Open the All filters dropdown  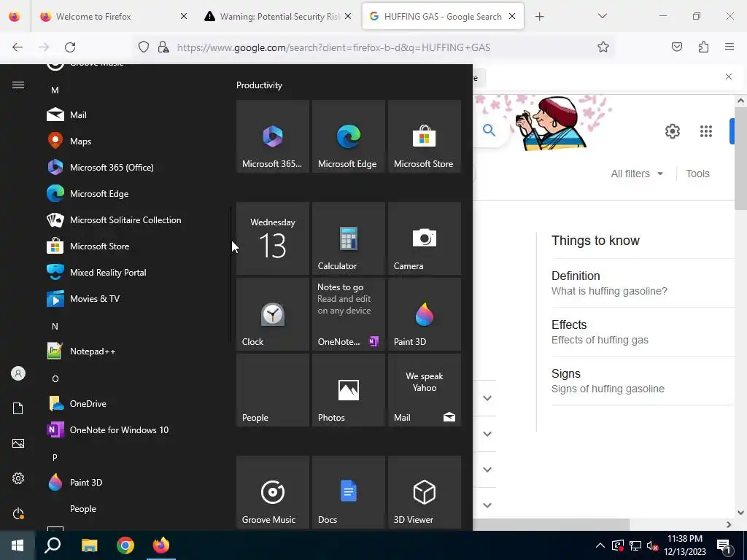pos(637,174)
